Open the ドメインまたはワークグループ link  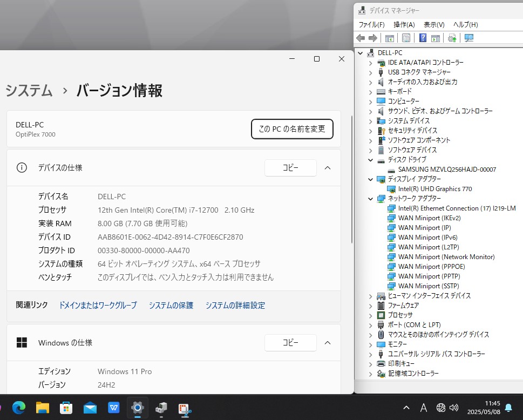[98, 305]
